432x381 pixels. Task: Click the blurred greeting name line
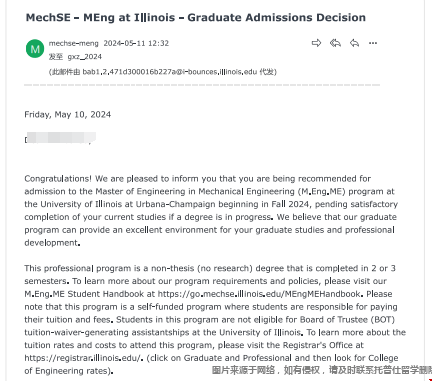click(x=60, y=138)
